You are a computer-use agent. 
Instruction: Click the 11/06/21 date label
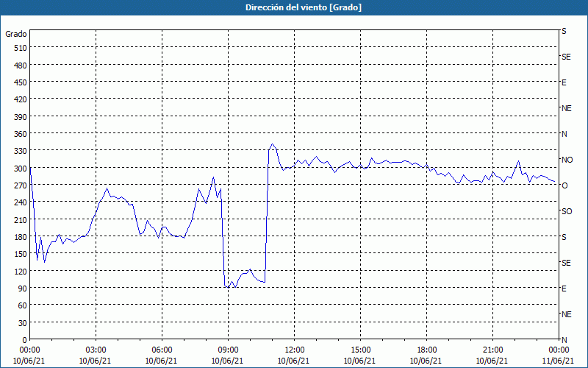[559, 361]
